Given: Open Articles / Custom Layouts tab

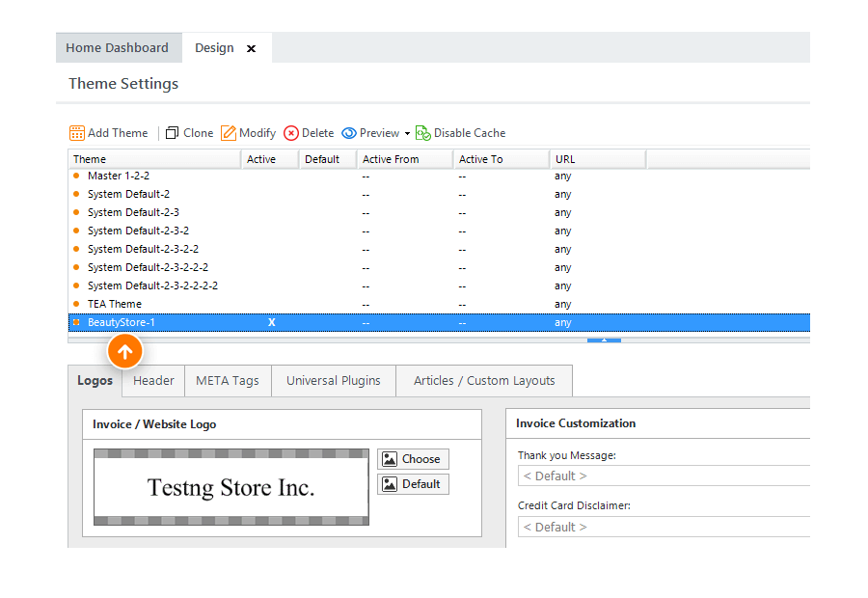Looking at the screenshot, I should click(x=484, y=380).
